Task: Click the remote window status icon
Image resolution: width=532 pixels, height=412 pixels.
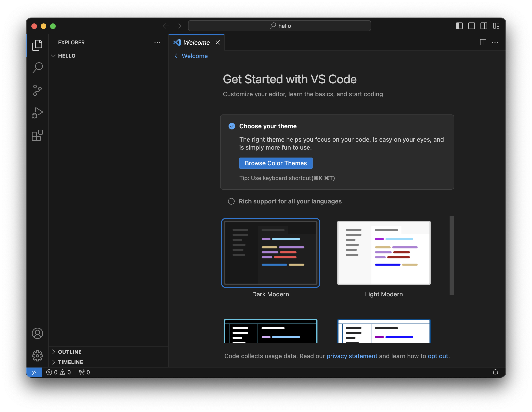Action: click(34, 372)
